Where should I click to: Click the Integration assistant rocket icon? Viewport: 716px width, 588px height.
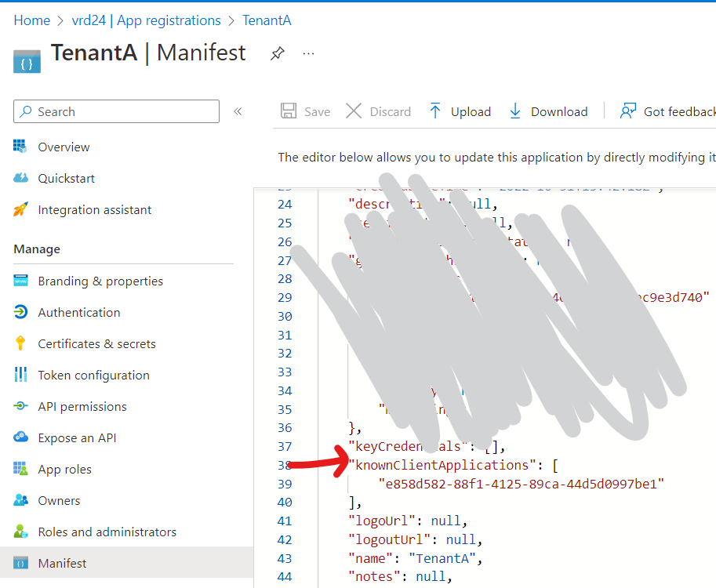[20, 209]
